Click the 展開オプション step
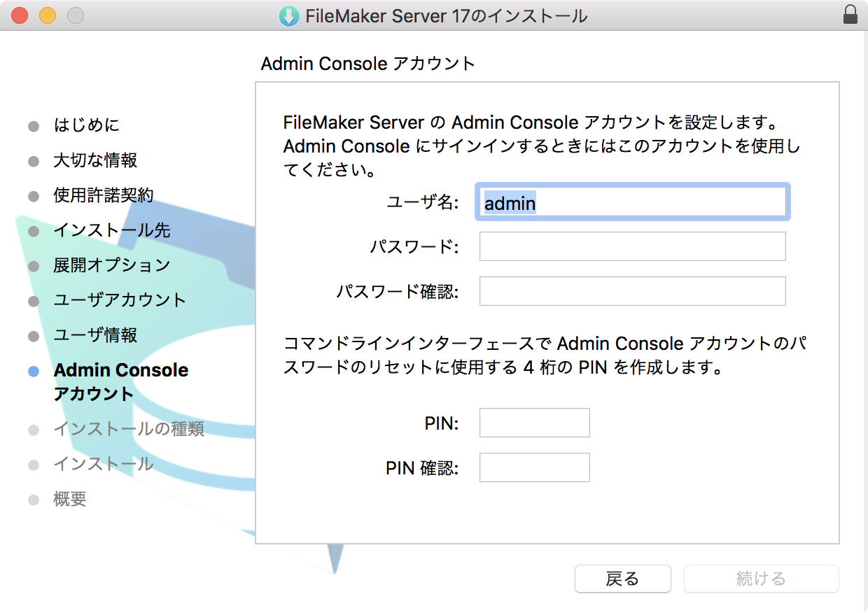The width and height of the screenshot is (868, 613). point(112,265)
